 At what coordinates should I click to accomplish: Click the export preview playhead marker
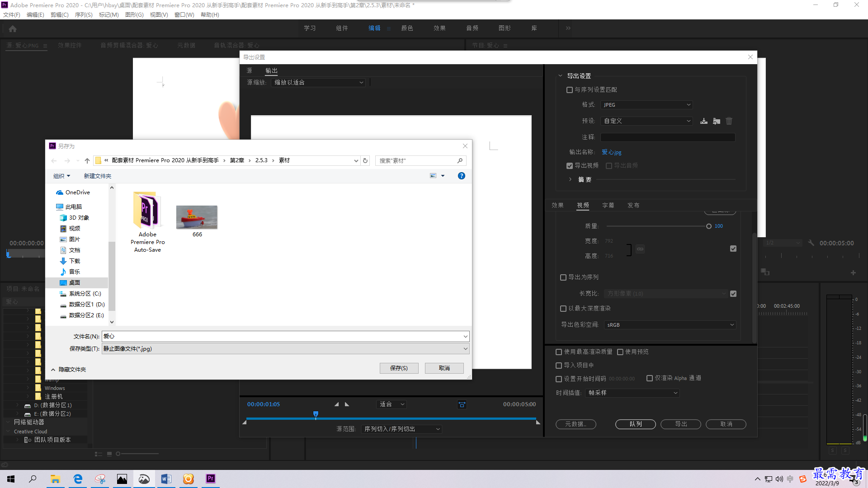(x=316, y=414)
